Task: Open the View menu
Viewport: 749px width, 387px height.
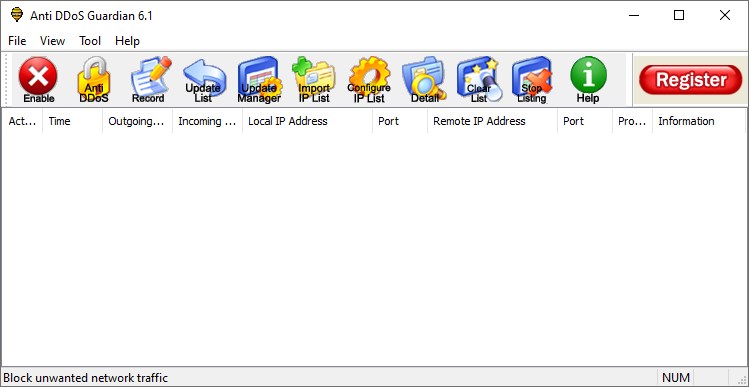Action: pos(52,41)
